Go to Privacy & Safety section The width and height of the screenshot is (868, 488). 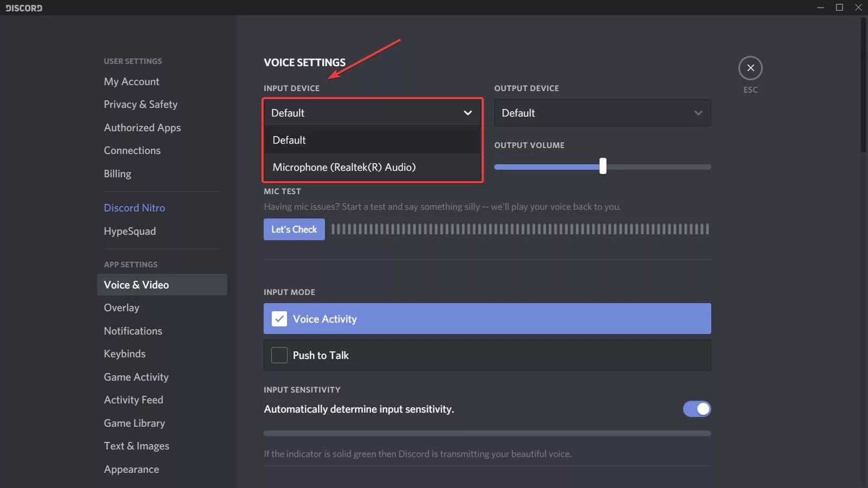click(141, 104)
